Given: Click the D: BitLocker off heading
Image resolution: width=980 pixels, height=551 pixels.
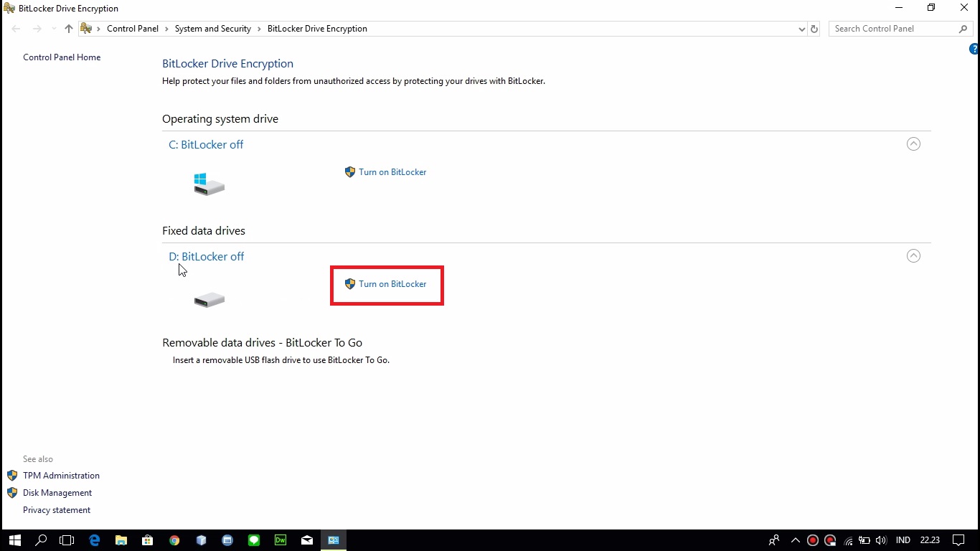Looking at the screenshot, I should (207, 256).
